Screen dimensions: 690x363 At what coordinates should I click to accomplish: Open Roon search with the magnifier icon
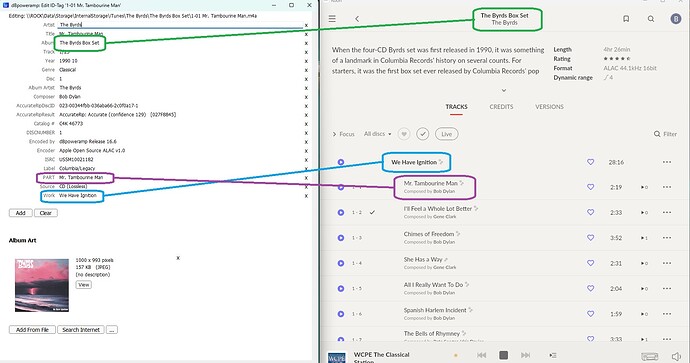click(651, 18)
